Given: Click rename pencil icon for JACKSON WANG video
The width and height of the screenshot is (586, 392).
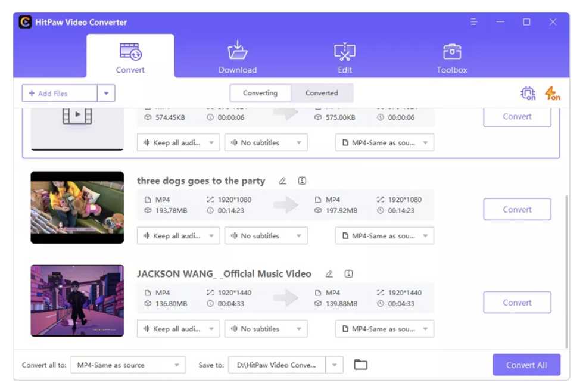Looking at the screenshot, I should point(329,274).
